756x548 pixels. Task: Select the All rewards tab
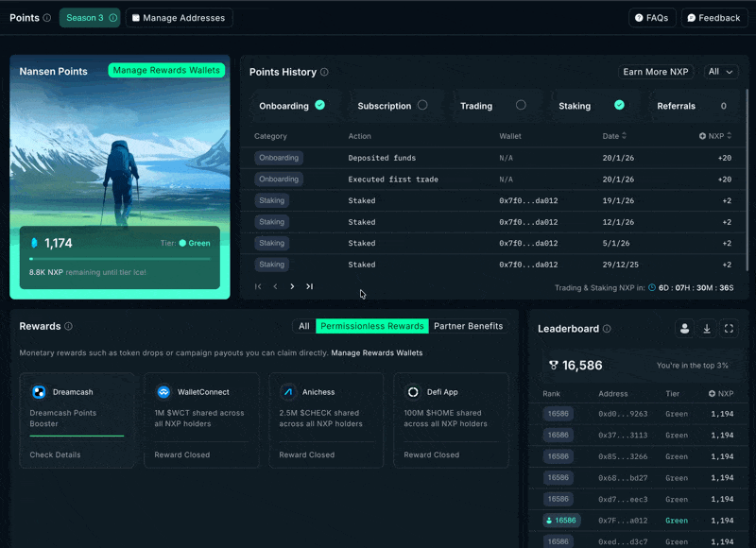[304, 326]
